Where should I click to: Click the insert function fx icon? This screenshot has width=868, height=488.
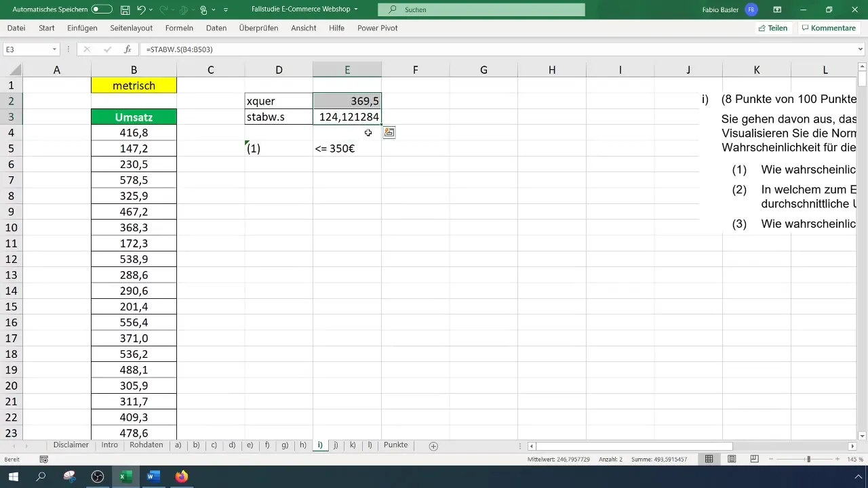tap(127, 49)
